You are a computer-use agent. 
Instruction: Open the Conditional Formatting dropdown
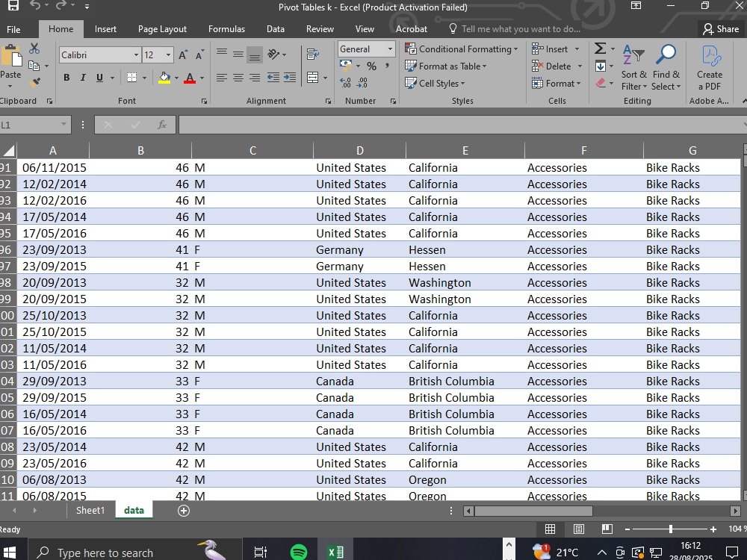click(461, 49)
